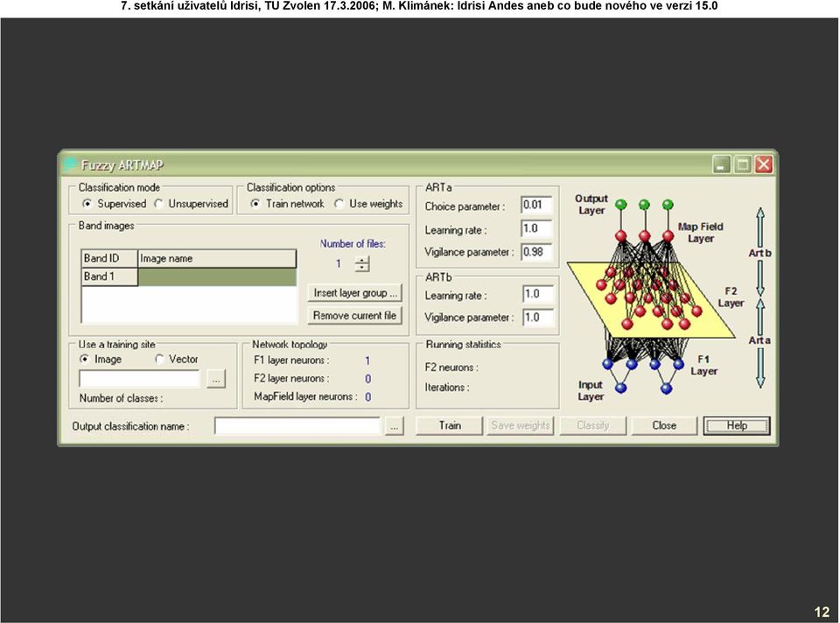Click the Train button
Screen dimensions: 840x623
click(x=450, y=426)
